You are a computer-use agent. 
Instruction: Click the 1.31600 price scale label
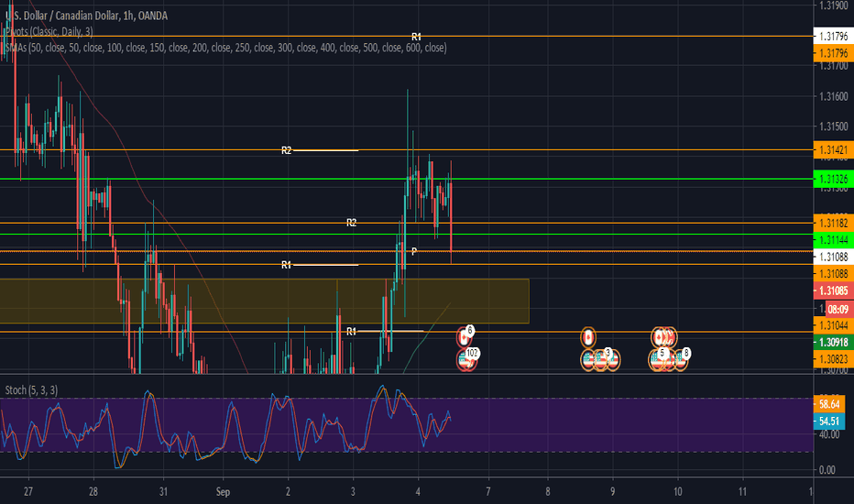(x=833, y=96)
